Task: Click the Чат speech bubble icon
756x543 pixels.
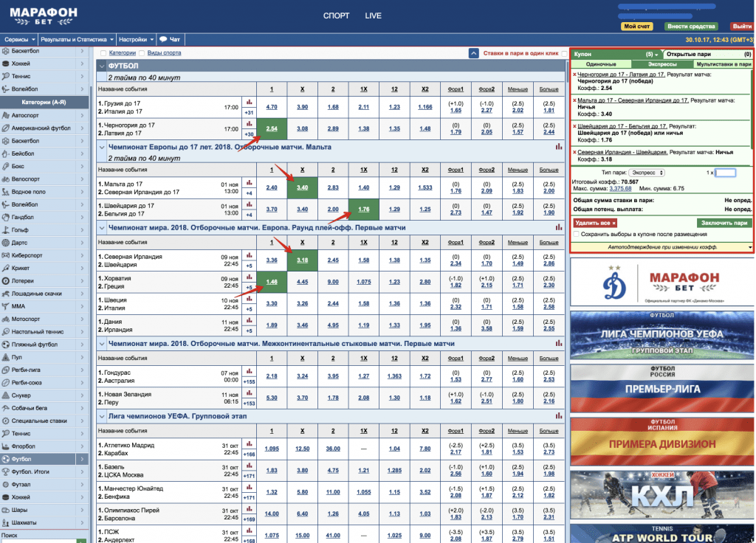Action: pos(162,39)
